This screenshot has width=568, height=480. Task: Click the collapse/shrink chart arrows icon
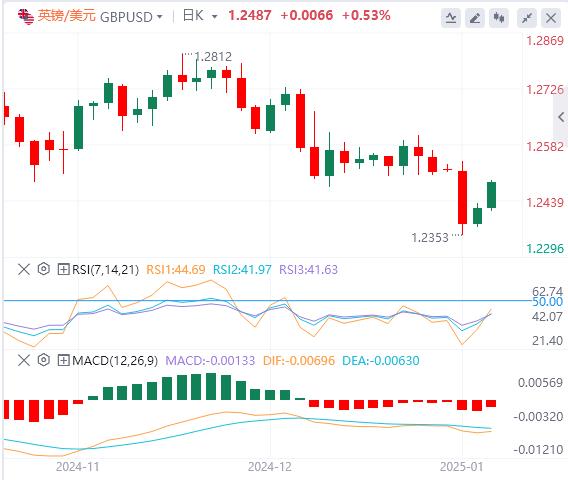coord(527,17)
